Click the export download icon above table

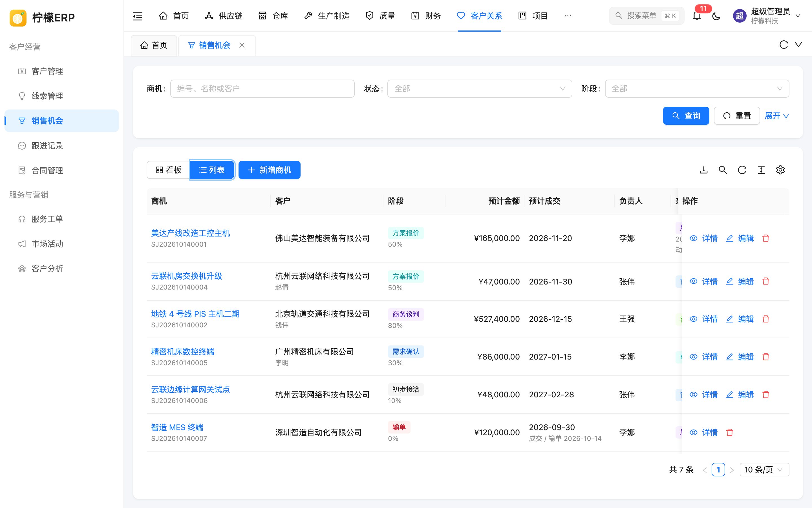[x=704, y=170]
